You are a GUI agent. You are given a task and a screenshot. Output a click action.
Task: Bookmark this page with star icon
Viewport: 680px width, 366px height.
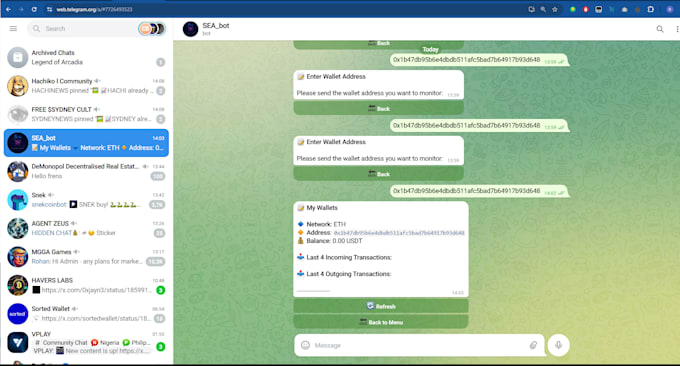coord(555,9)
